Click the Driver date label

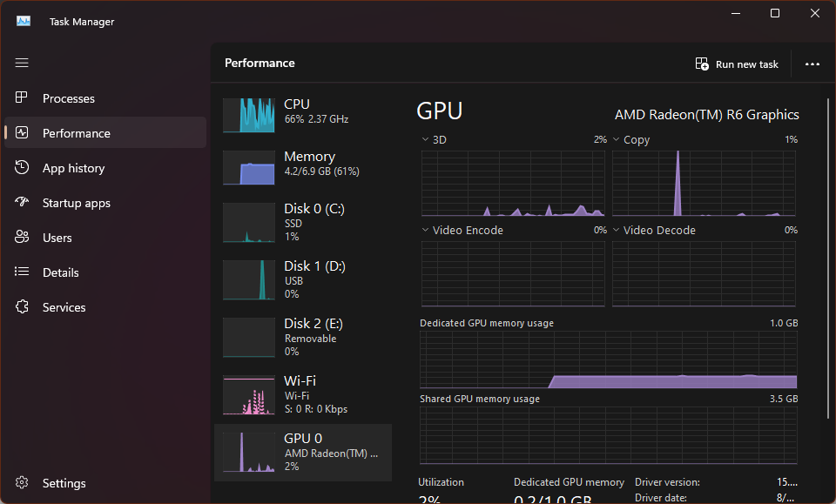tap(661, 498)
